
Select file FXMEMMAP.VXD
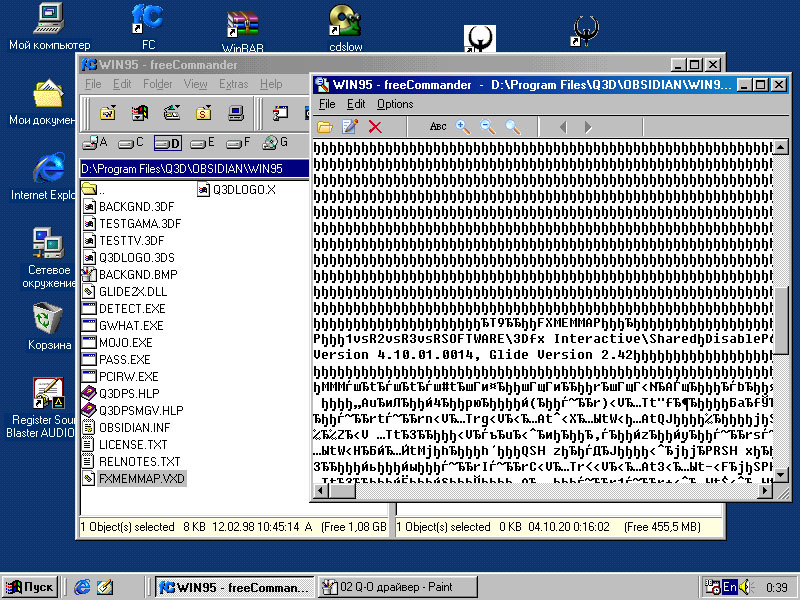coord(134,479)
